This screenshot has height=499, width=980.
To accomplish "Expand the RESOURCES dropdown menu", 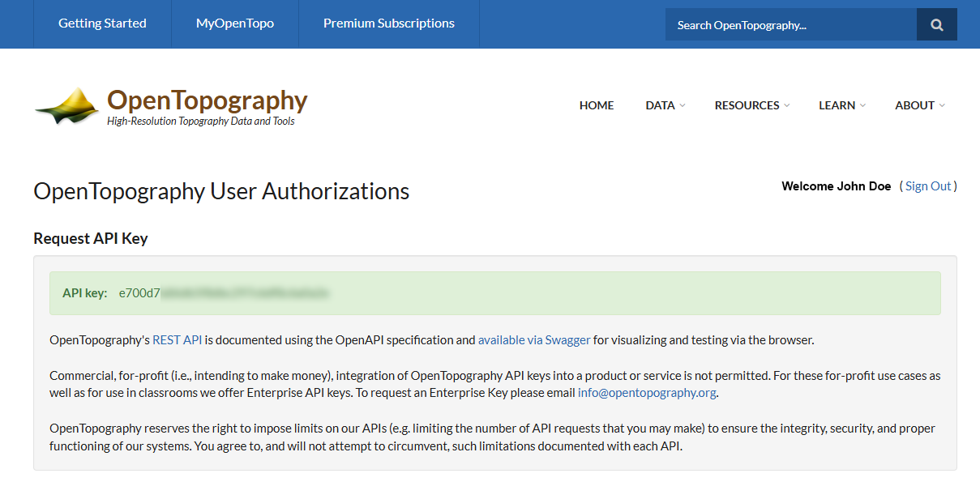I will tap(752, 105).
